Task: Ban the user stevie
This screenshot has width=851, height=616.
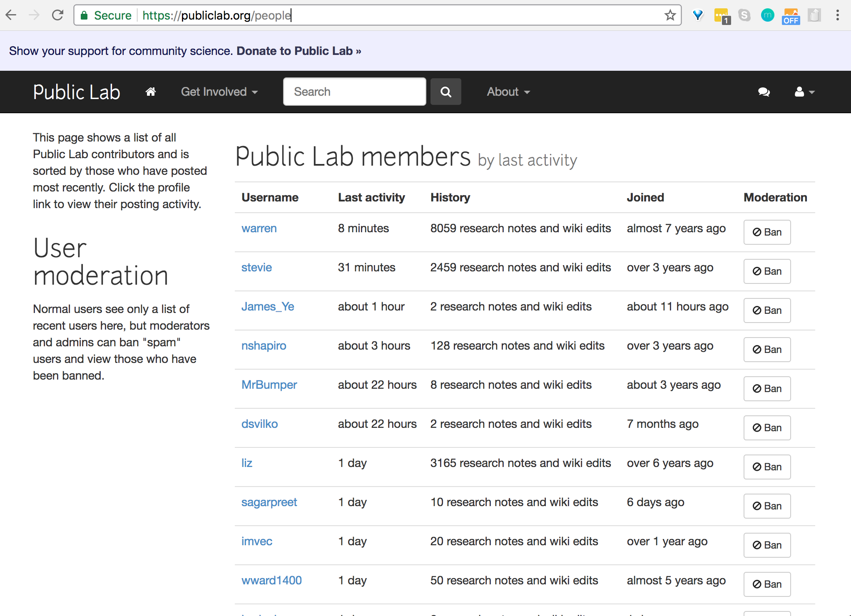Action: tap(767, 271)
